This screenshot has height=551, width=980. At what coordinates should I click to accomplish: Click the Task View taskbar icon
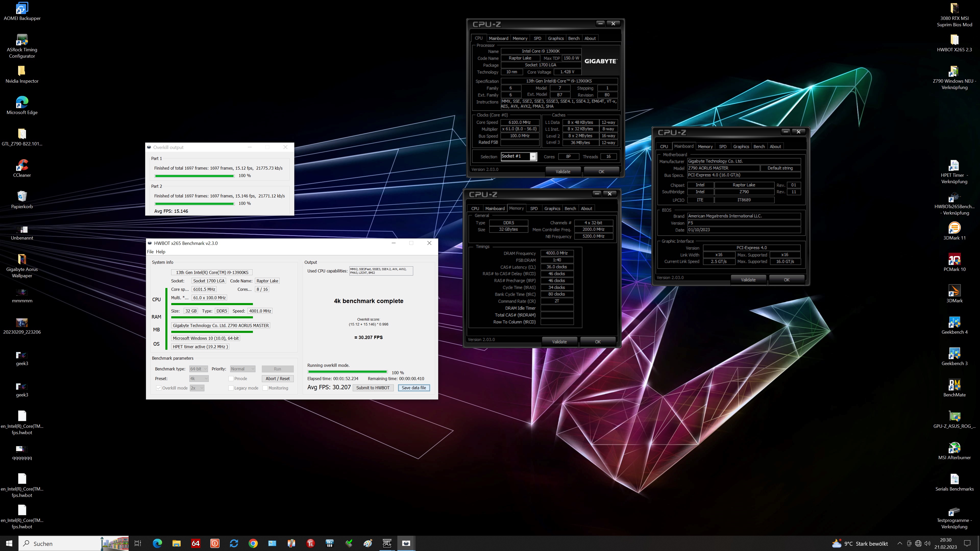tap(138, 543)
